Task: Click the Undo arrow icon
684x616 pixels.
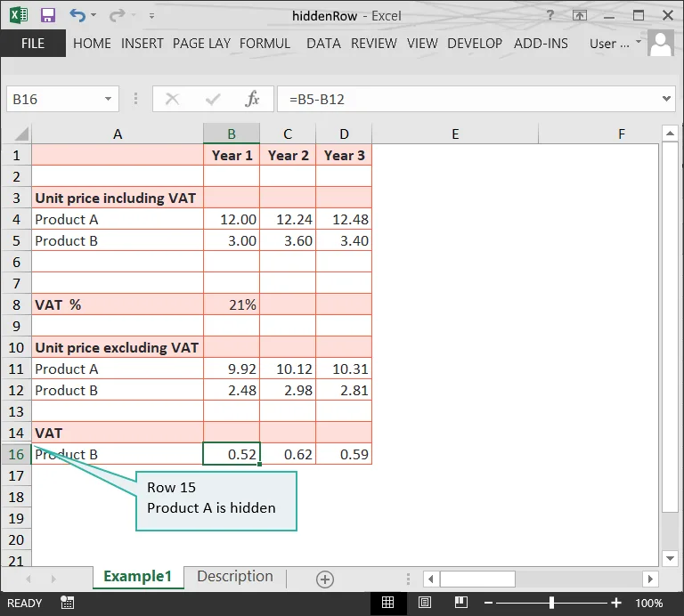Action: (x=77, y=15)
